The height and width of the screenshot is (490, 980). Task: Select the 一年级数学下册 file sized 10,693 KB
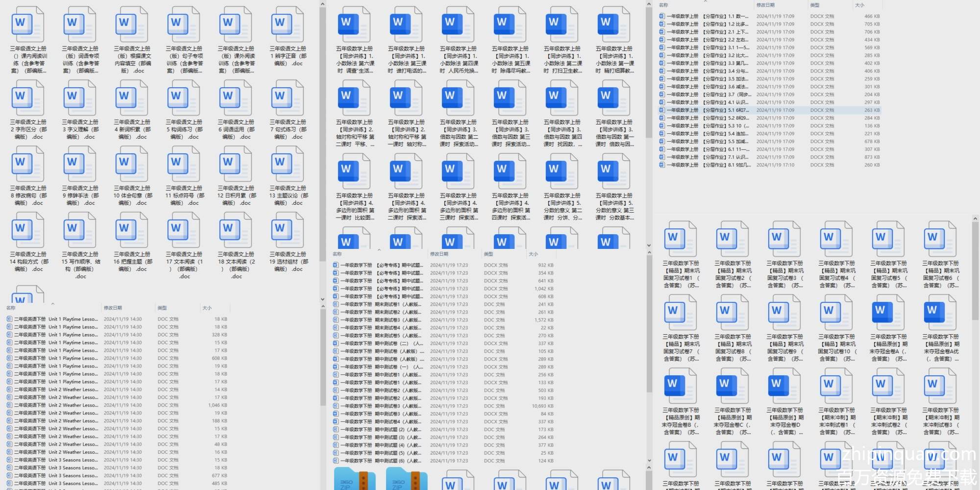coord(382,406)
